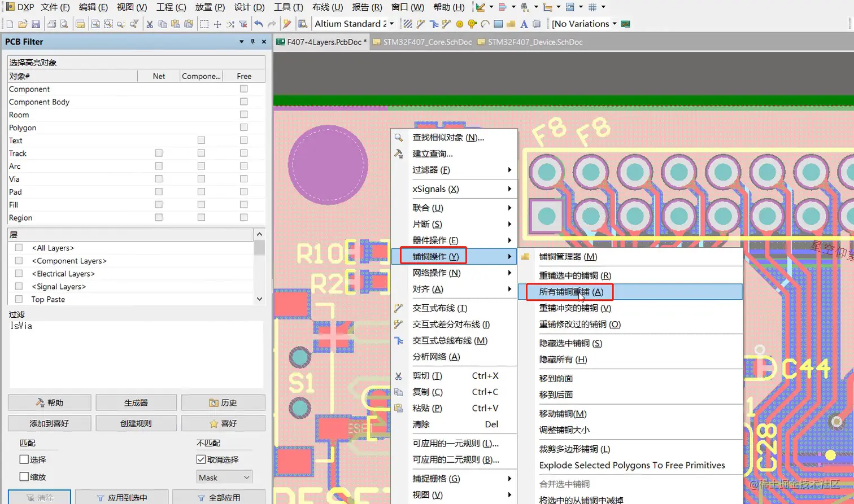Click 添加到喜好 button
The height and width of the screenshot is (504, 854).
pyautogui.click(x=49, y=423)
